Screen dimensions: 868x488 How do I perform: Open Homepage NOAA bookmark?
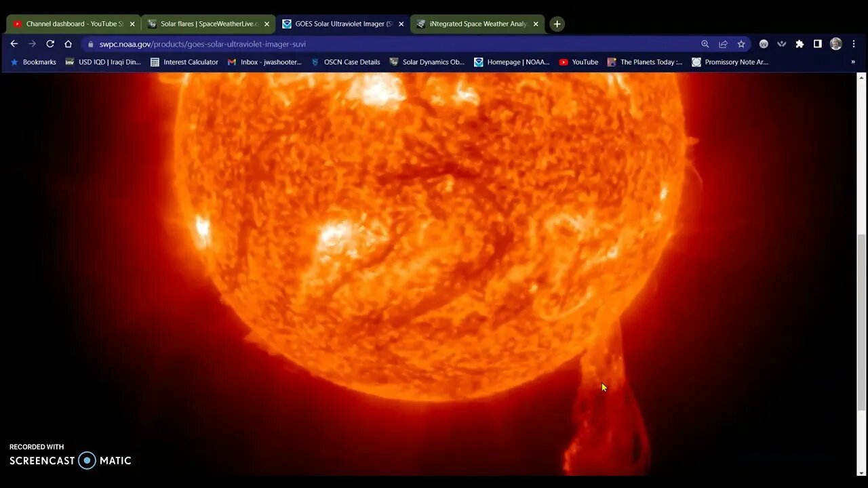pyautogui.click(x=512, y=62)
